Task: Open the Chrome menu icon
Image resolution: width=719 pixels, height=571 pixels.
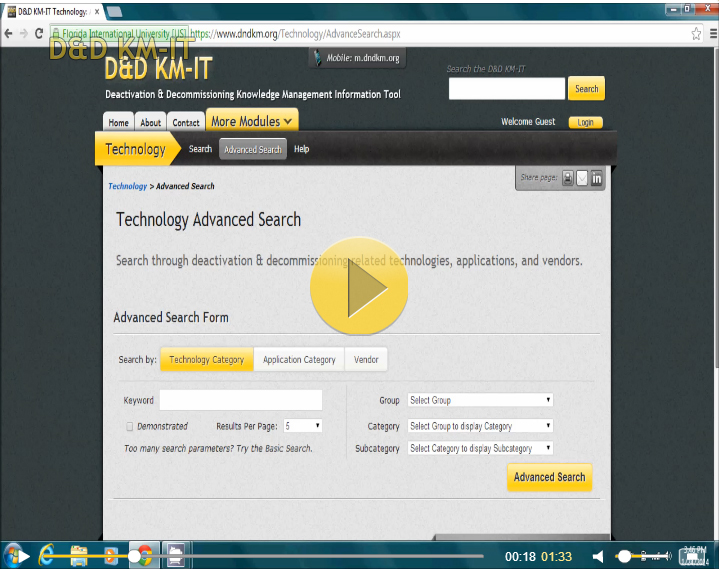Action: point(713,33)
